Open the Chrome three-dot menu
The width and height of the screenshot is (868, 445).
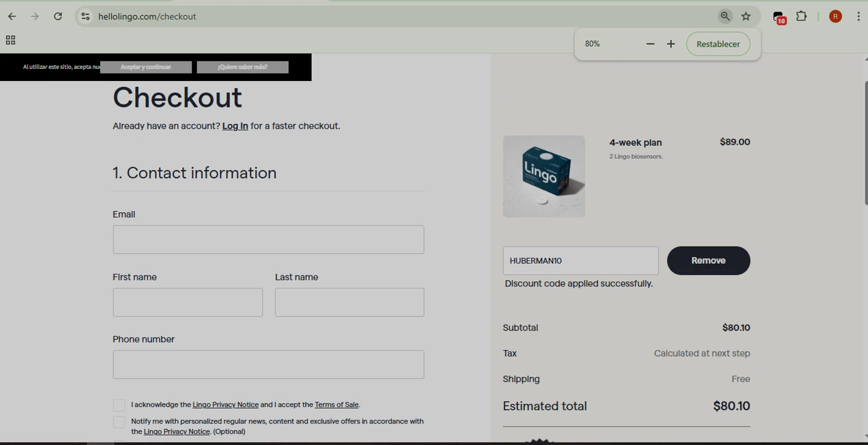[859, 16]
